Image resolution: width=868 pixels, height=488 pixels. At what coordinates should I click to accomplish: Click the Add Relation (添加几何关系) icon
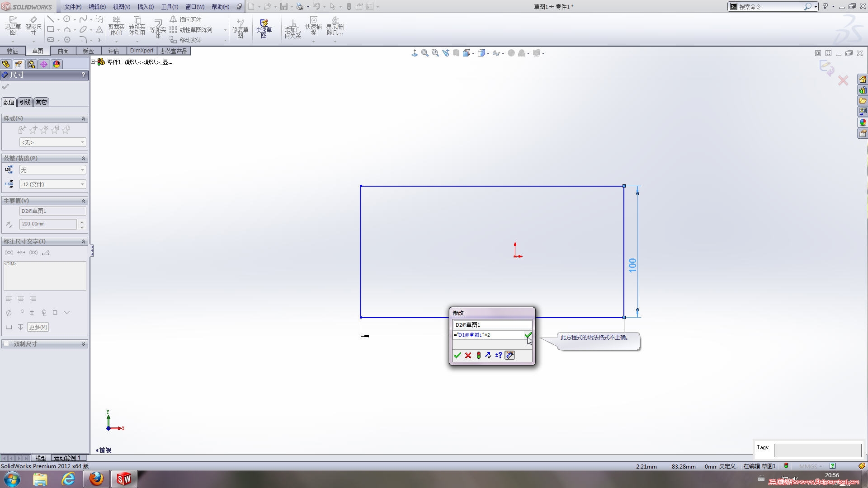(x=292, y=28)
